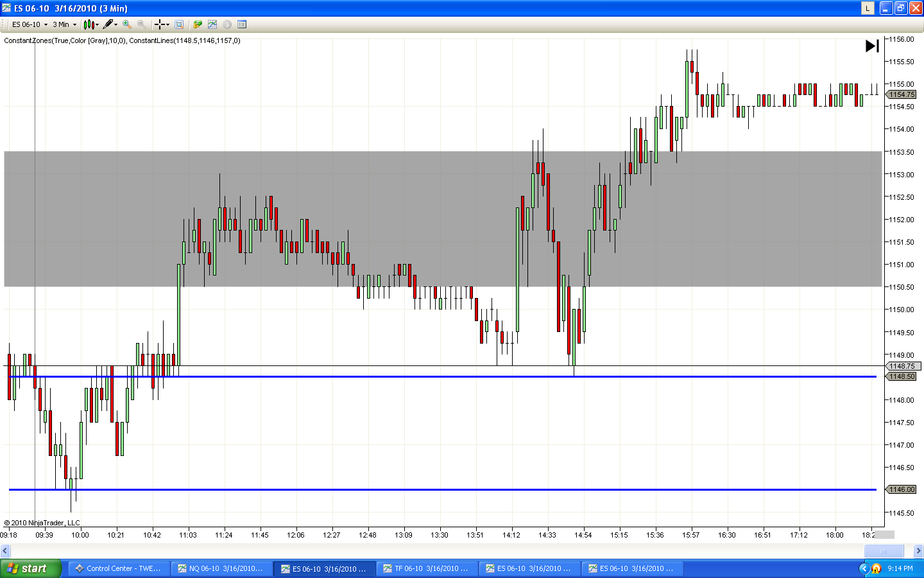Click the zoom frame window icon

pos(179,24)
